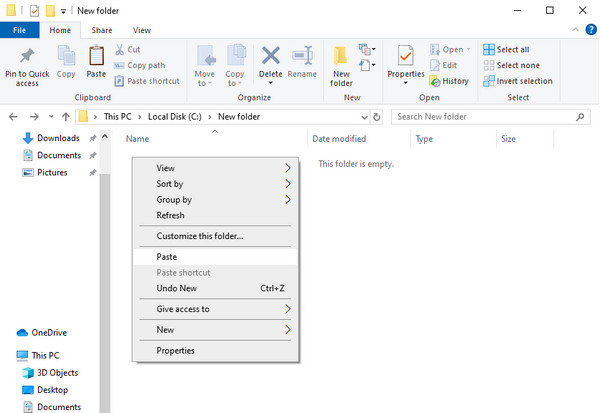The height and width of the screenshot is (413, 600).
Task: Open the New item dropdown icon
Action: point(367,49)
